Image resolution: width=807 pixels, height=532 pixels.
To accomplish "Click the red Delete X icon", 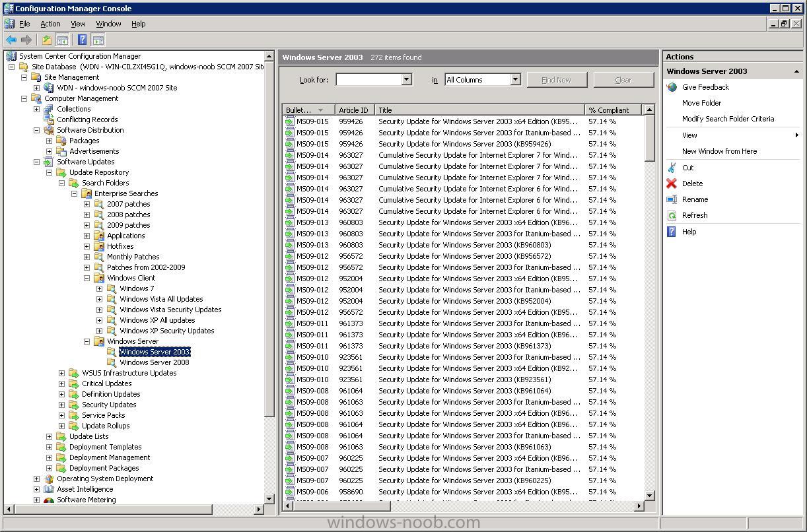I will tap(672, 183).
